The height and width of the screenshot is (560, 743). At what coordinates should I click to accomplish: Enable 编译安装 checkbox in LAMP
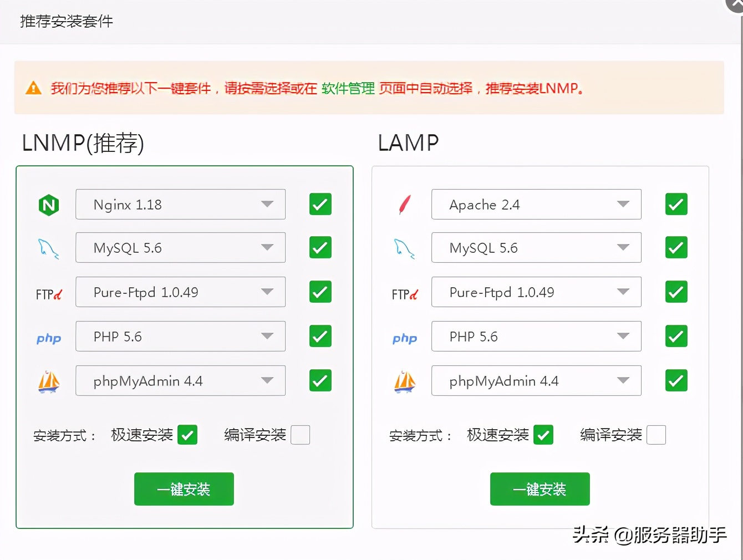657,435
